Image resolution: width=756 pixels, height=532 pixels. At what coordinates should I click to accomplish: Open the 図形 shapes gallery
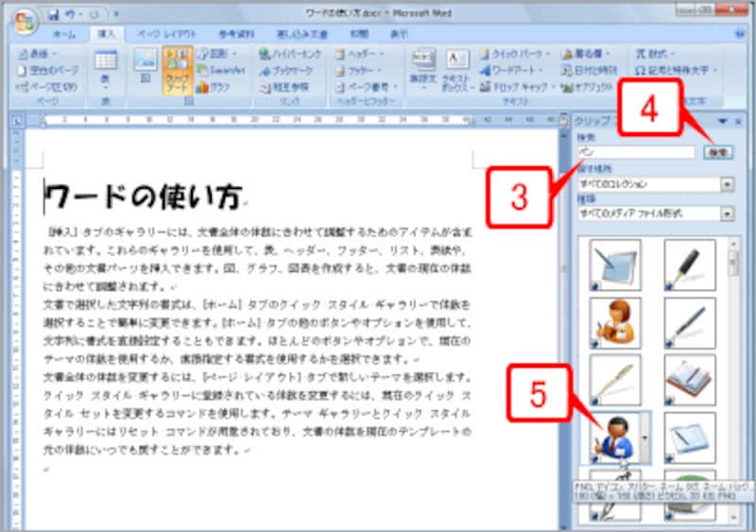(218, 54)
